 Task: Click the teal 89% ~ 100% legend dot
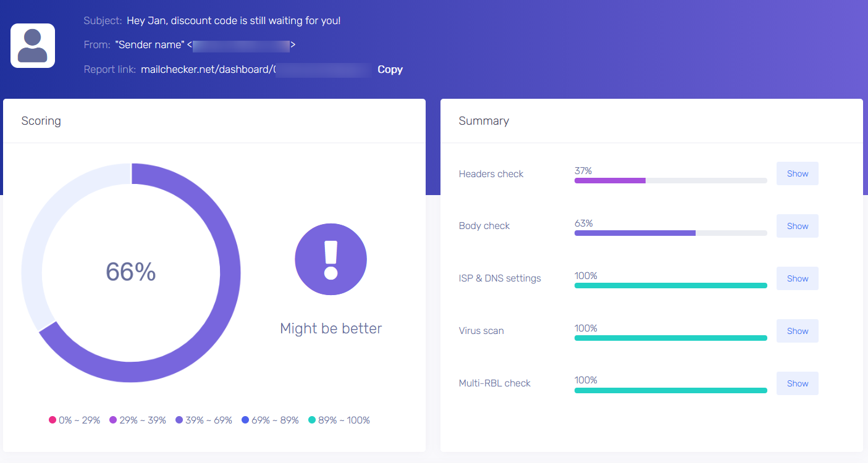(312, 420)
